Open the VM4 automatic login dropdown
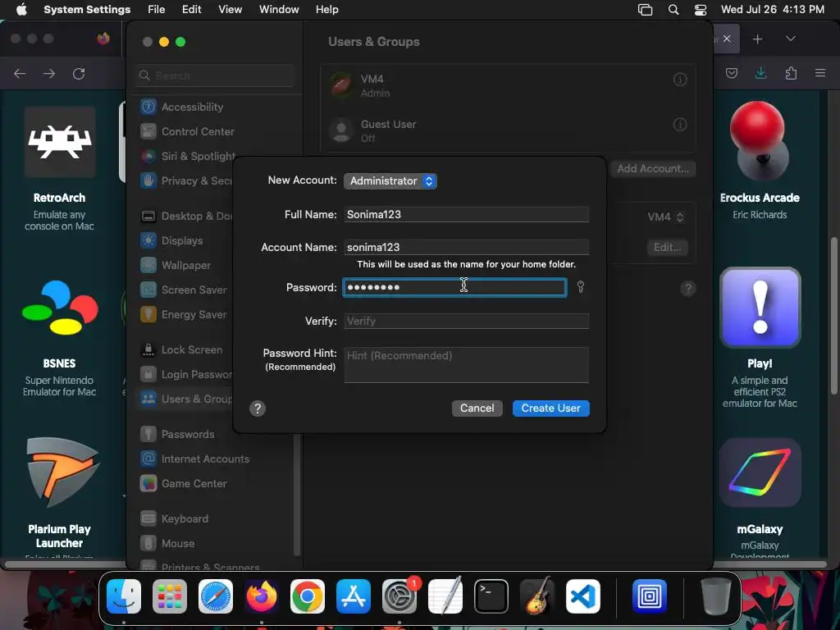Viewport: 840px width, 630px height. [x=665, y=217]
